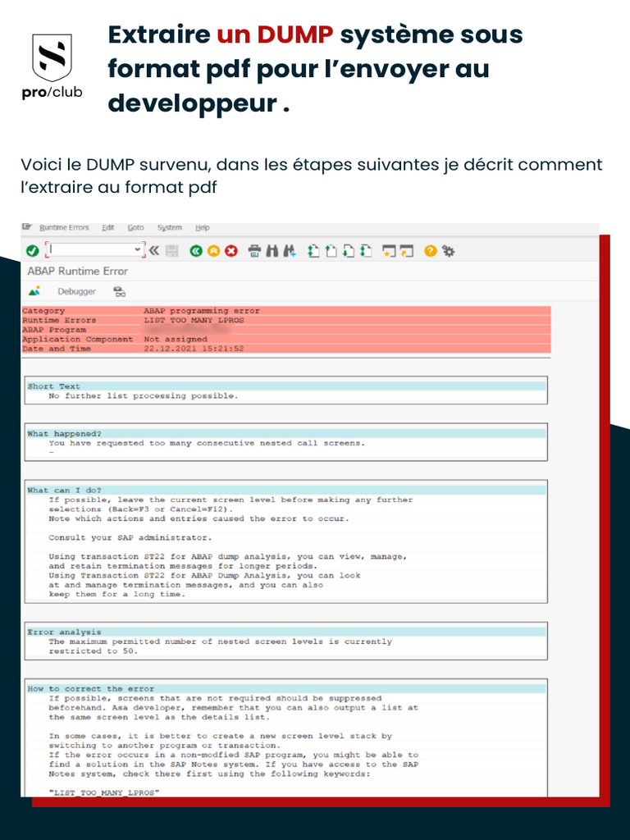Click the green Enter checkmark icon
The height and width of the screenshot is (840, 630).
(32, 250)
